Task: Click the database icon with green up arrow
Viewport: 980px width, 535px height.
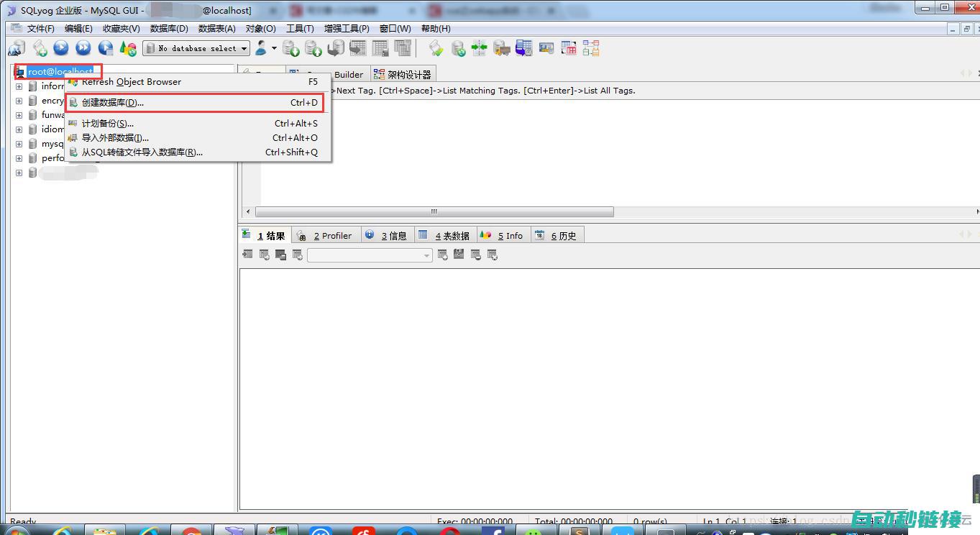Action: [x=313, y=48]
